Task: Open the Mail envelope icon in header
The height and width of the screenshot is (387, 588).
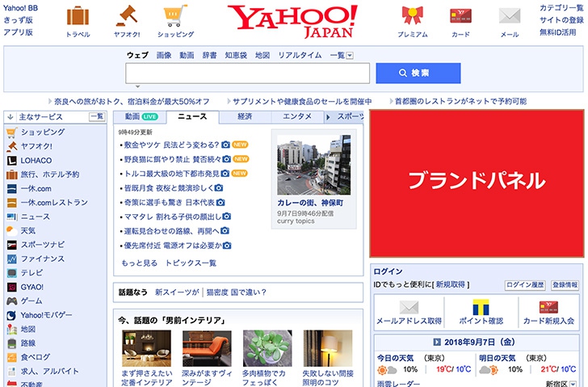Action: 509,15
